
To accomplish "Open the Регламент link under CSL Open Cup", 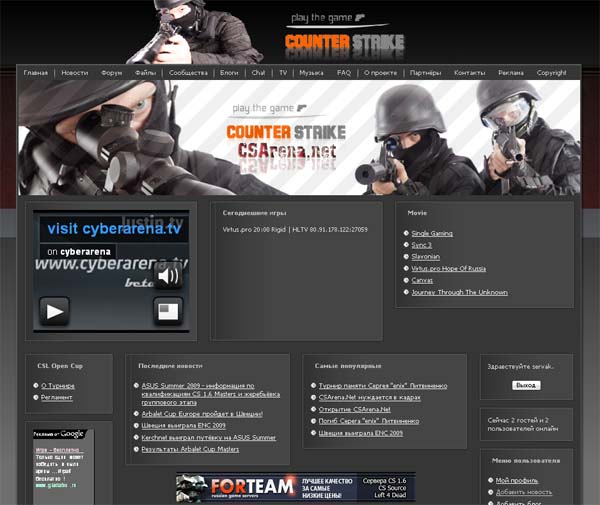I will pyautogui.click(x=58, y=397).
